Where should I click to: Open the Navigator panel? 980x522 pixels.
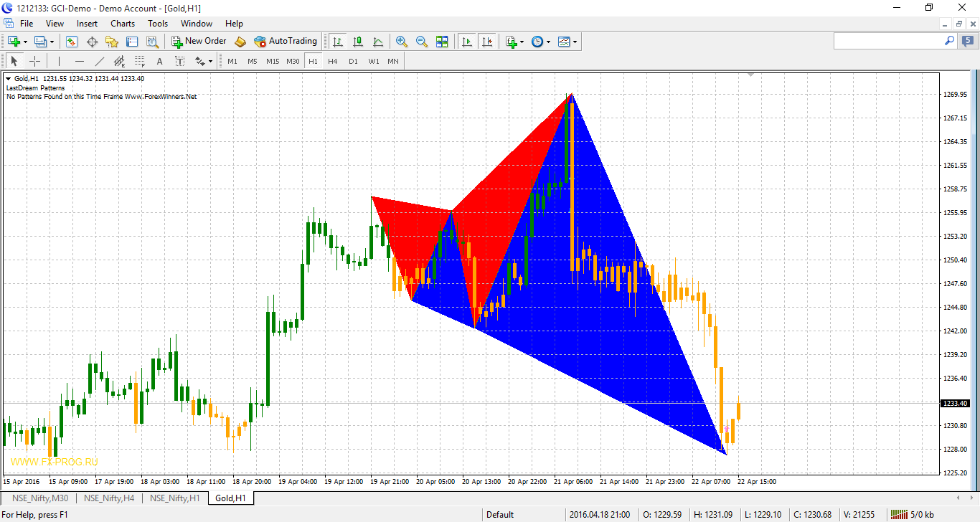tap(111, 41)
